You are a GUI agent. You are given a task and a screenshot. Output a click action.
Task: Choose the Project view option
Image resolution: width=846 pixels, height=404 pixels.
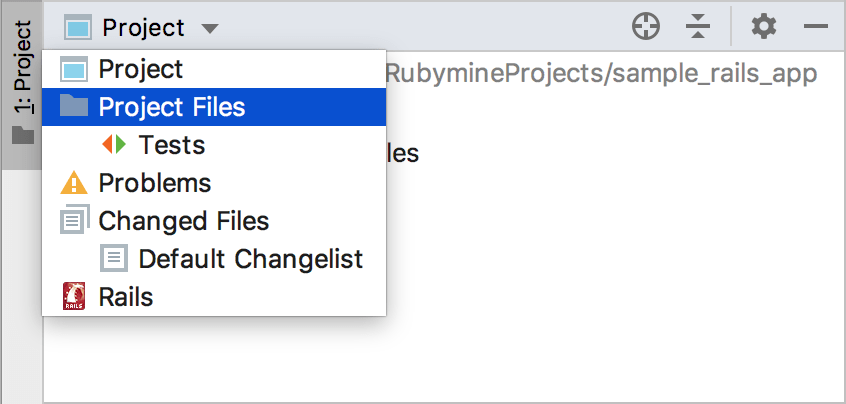[214, 69]
